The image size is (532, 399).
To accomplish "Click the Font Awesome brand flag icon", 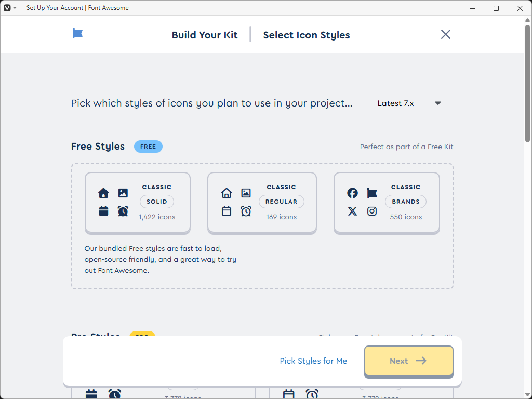I will click(372, 193).
